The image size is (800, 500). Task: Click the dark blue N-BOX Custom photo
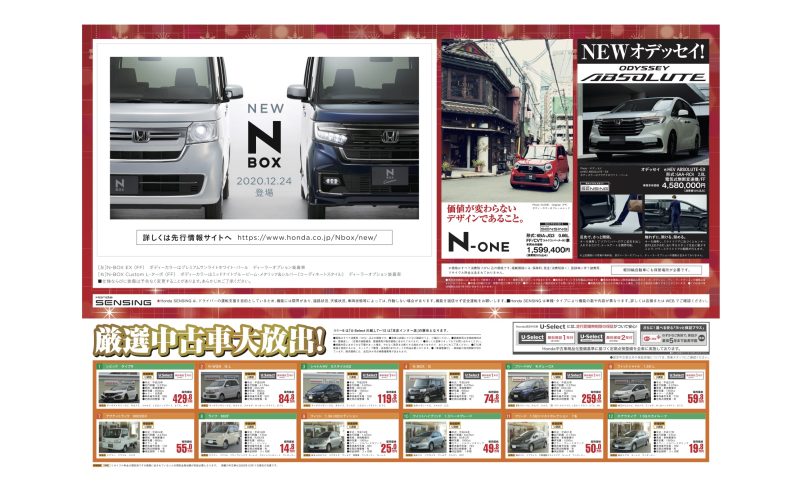[x=355, y=138]
